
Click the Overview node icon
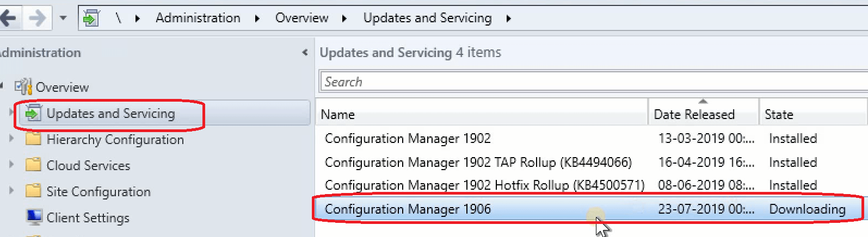coord(23,87)
